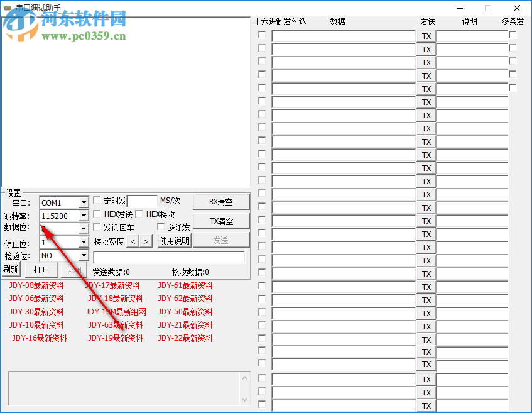Open the JDY-10最新资料 link
The image size is (532, 413).
tap(36, 325)
